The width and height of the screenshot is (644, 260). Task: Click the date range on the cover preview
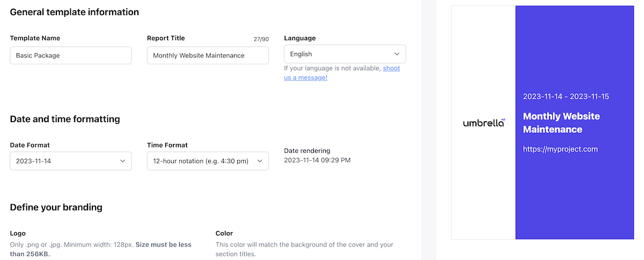click(x=566, y=96)
